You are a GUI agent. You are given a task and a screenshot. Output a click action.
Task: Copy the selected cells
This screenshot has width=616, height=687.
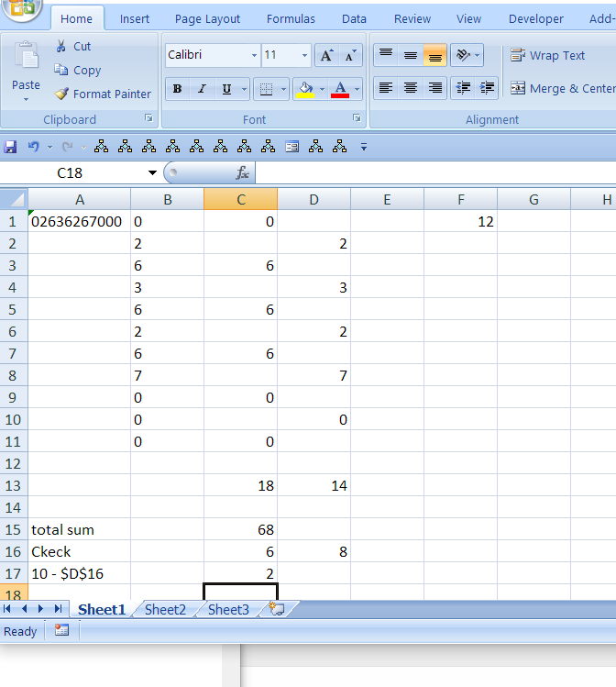point(60,70)
